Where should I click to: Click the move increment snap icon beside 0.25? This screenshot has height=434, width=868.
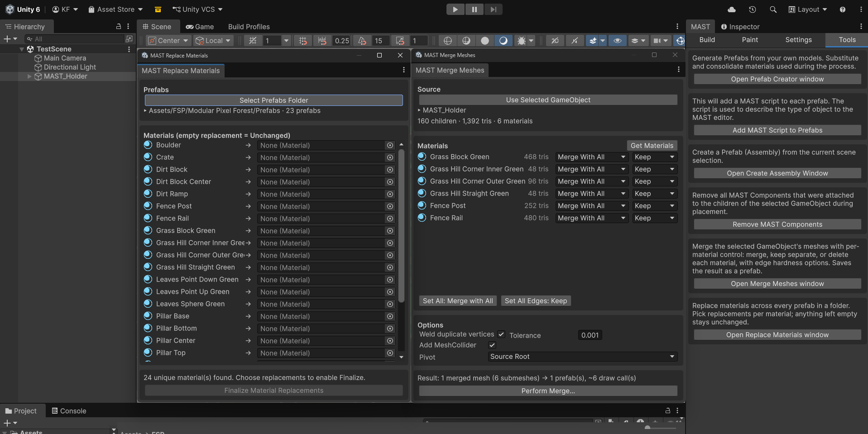pyautogui.click(x=322, y=41)
